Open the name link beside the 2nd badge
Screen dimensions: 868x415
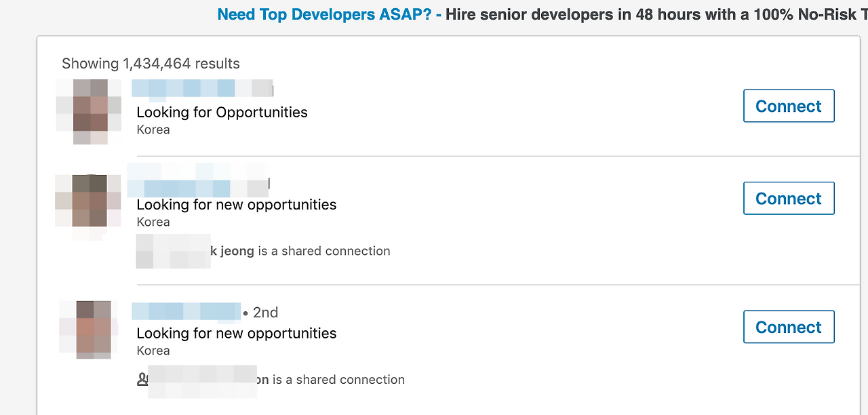coord(186,312)
